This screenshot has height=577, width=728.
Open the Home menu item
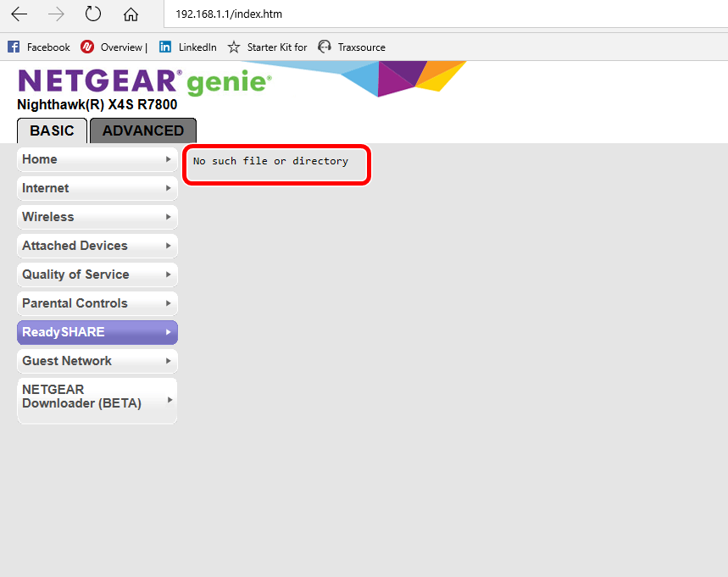(97, 159)
